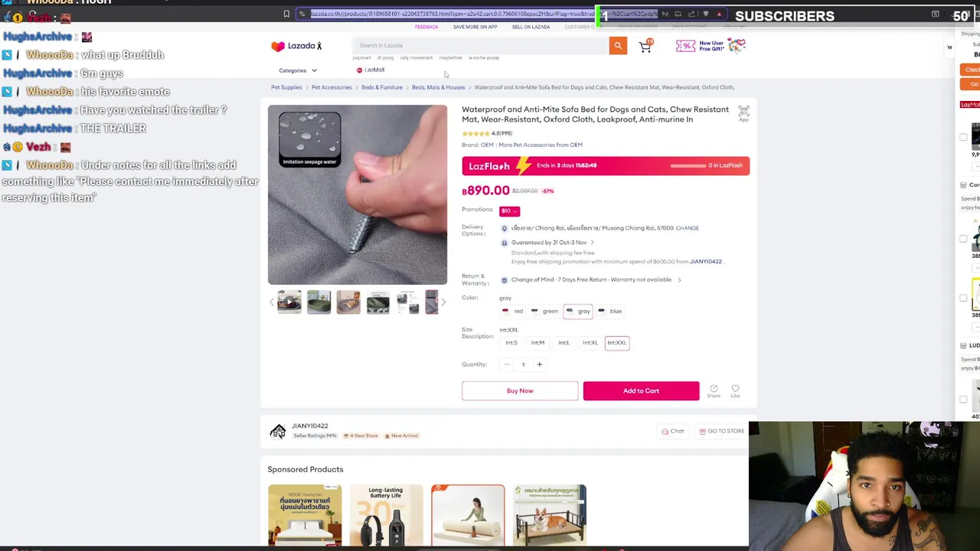Click the product page Share icon
This screenshot has width=980, height=551.
click(x=714, y=391)
